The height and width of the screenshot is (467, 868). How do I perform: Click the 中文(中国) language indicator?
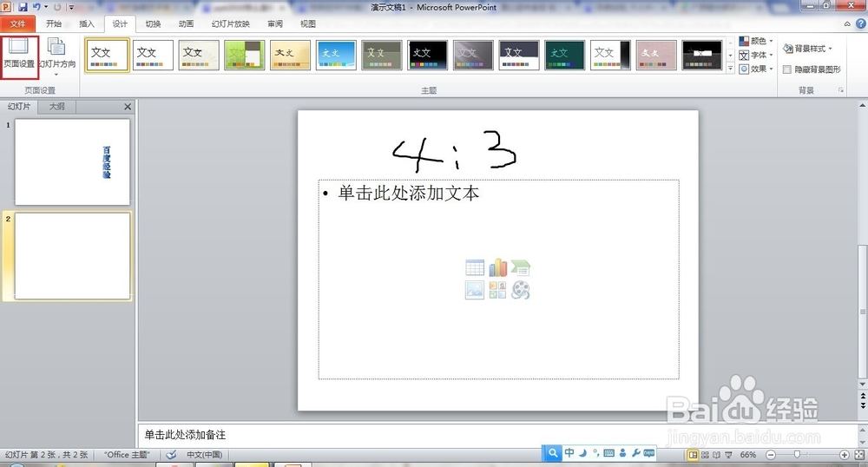(204, 455)
